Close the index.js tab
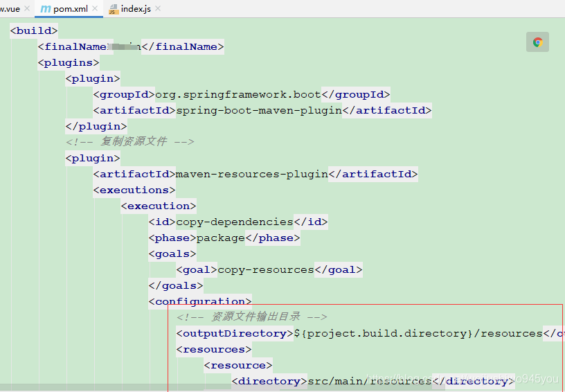 pos(157,8)
